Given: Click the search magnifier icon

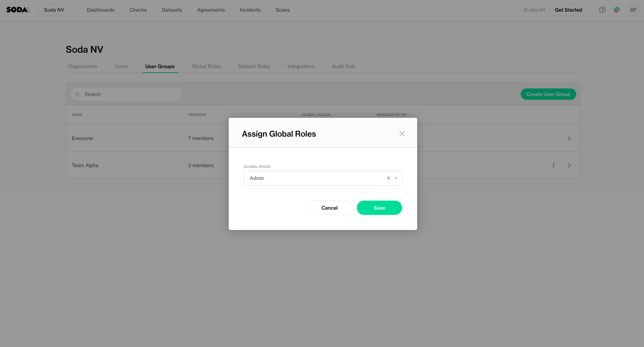Looking at the screenshot, I should point(78,94).
